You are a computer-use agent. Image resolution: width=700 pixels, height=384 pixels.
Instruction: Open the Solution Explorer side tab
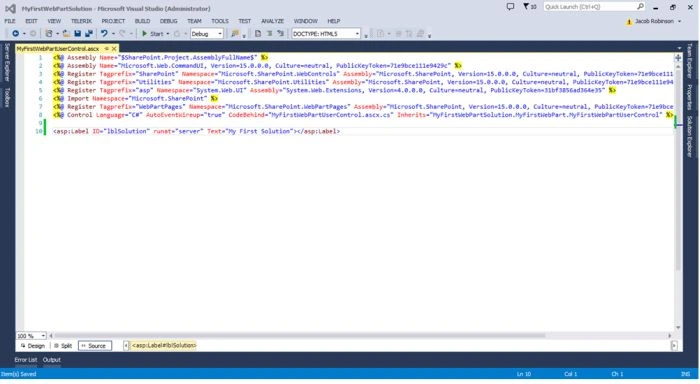tap(689, 137)
